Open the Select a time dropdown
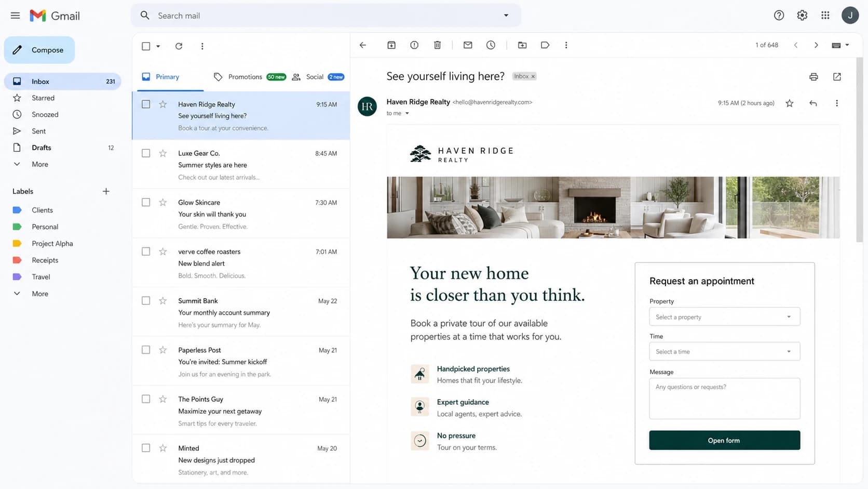868x489 pixels. click(724, 351)
